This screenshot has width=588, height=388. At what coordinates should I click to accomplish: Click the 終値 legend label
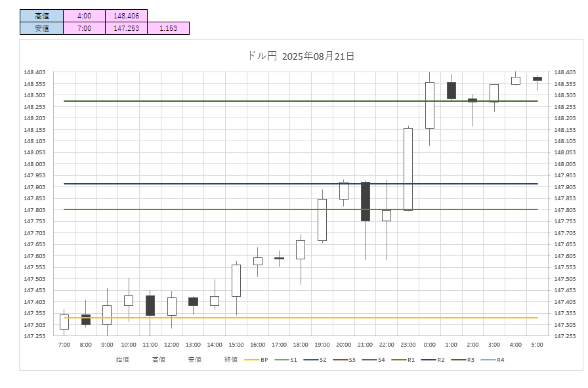(x=231, y=360)
